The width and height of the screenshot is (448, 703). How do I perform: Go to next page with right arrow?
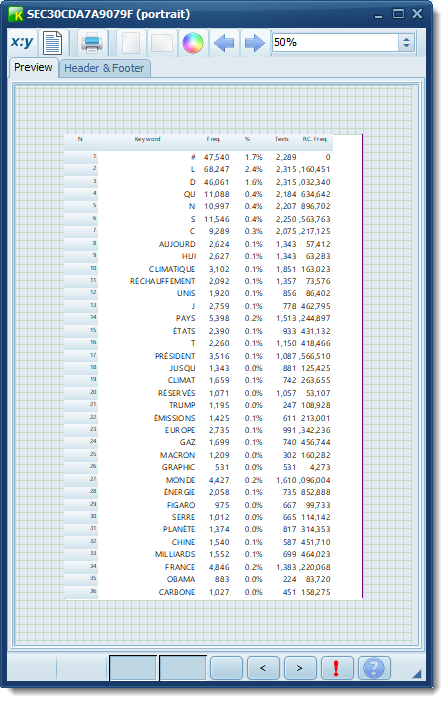click(x=255, y=43)
